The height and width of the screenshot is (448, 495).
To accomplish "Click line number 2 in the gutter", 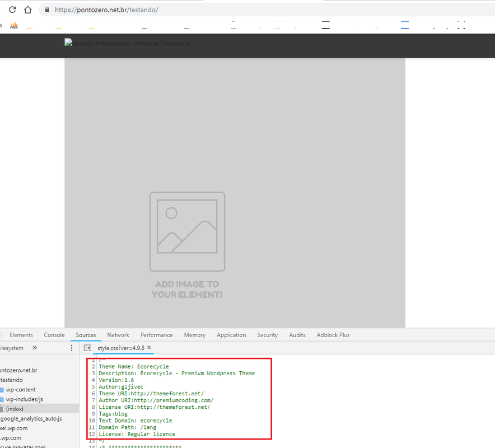I will (x=94, y=367).
